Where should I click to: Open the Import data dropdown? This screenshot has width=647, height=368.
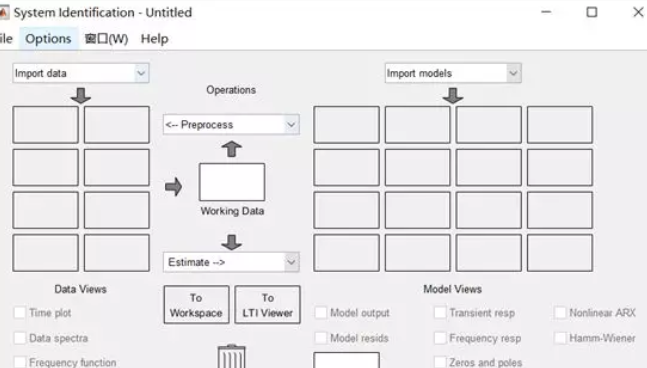[x=81, y=73]
